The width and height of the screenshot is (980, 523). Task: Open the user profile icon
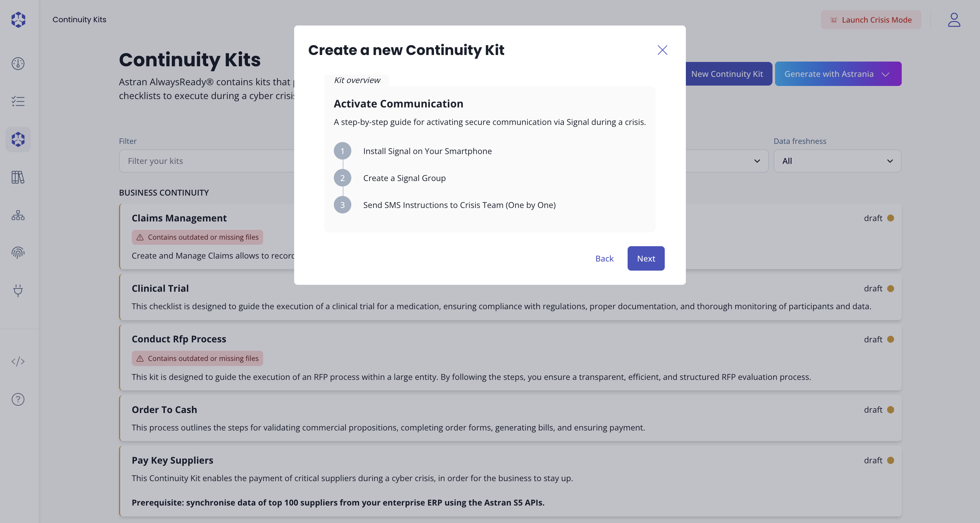point(954,19)
